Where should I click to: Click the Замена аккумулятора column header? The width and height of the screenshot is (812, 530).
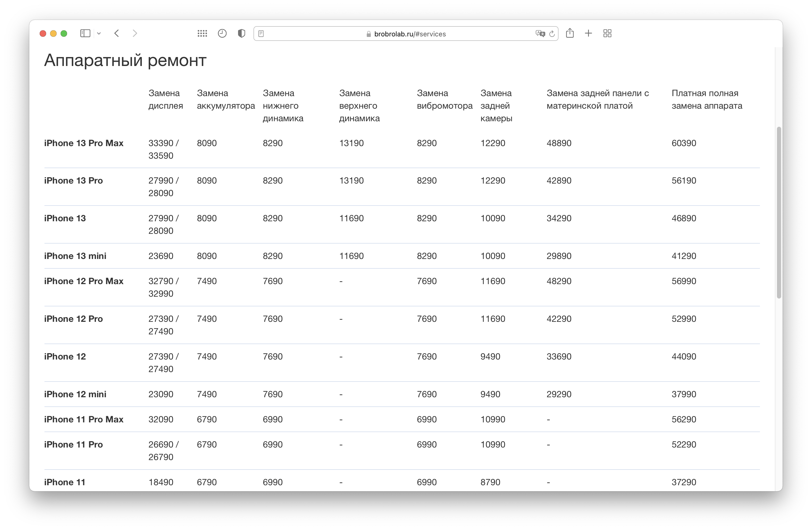click(225, 100)
